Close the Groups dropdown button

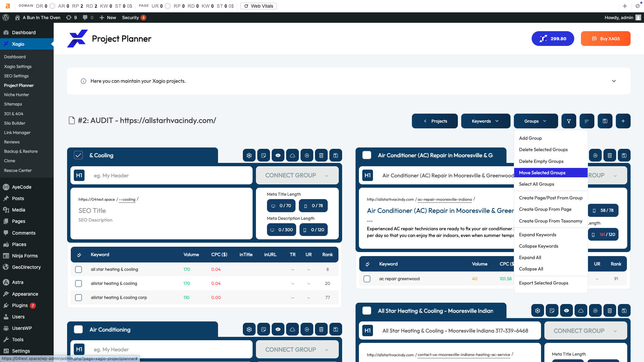click(x=536, y=121)
